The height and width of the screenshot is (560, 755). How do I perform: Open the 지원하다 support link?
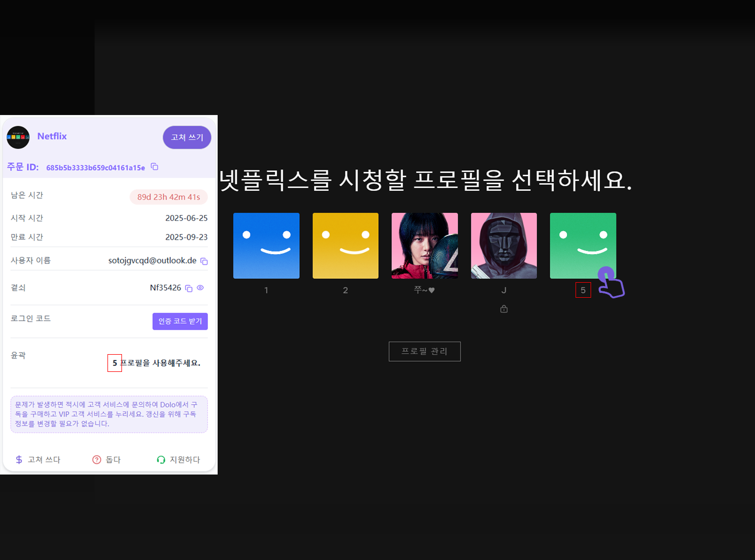[178, 460]
